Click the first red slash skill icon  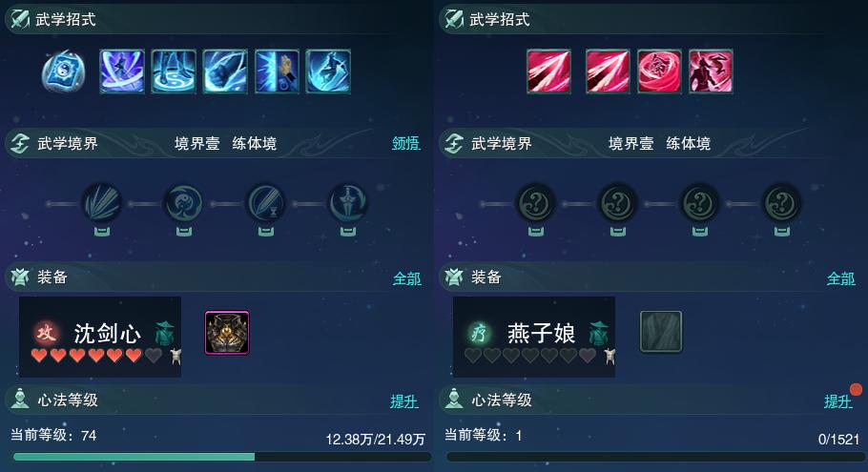[x=548, y=72]
